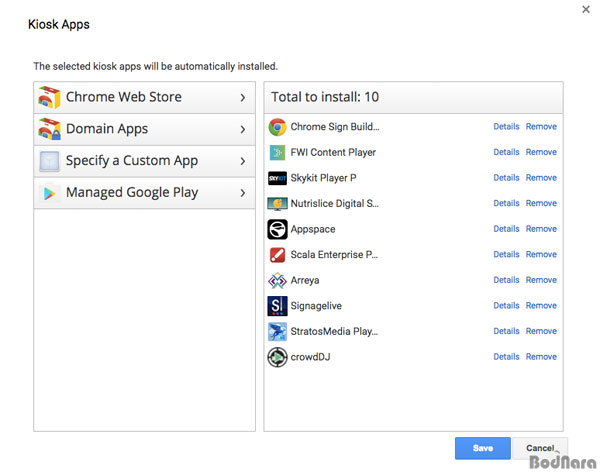This screenshot has height=472, width=600.
Task: Expand Specify a Custom App chevron
Action: 243,161
